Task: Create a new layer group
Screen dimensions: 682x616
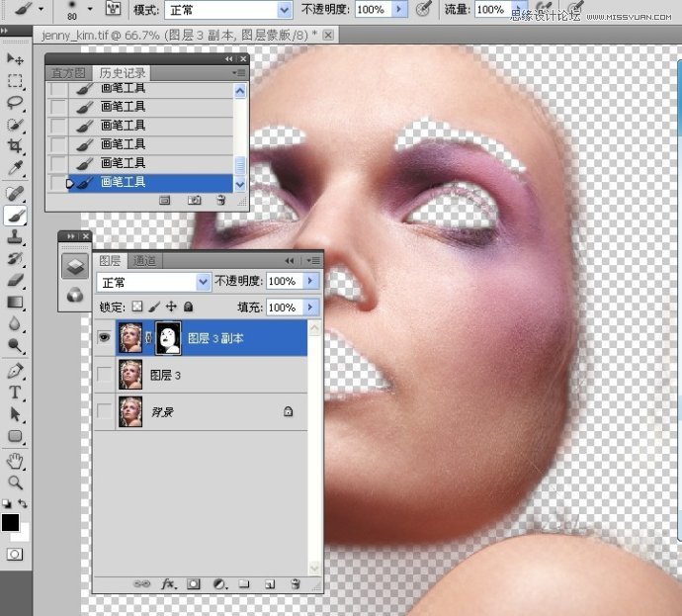Action: [244, 584]
